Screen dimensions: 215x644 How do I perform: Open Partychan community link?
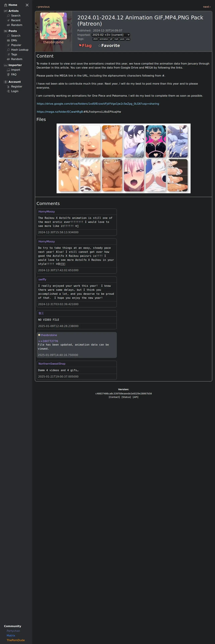(x=13, y=631)
